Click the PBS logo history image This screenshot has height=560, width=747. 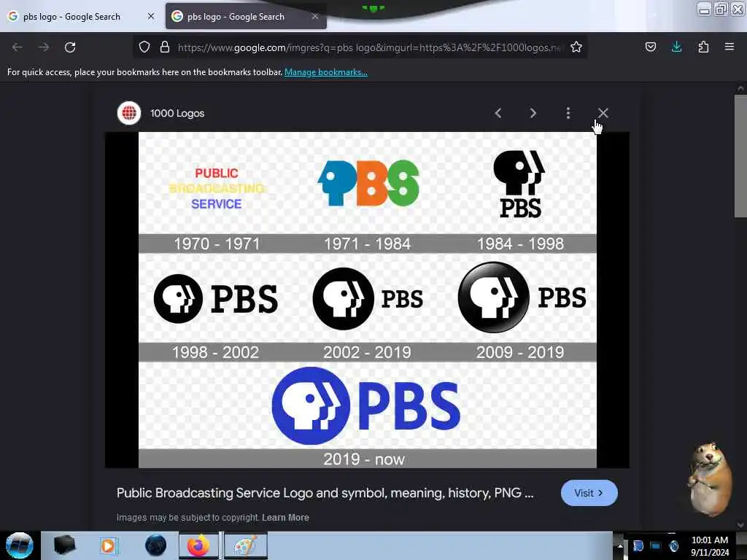point(368,300)
